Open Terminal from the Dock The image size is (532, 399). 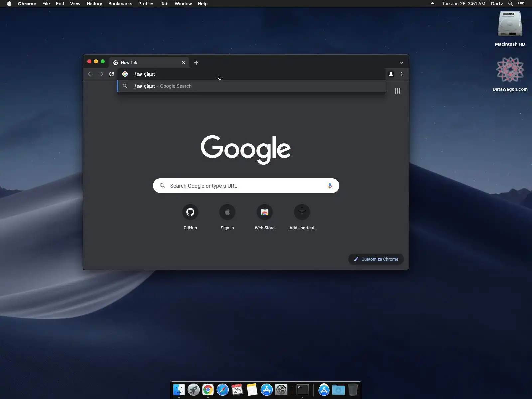tap(303, 390)
